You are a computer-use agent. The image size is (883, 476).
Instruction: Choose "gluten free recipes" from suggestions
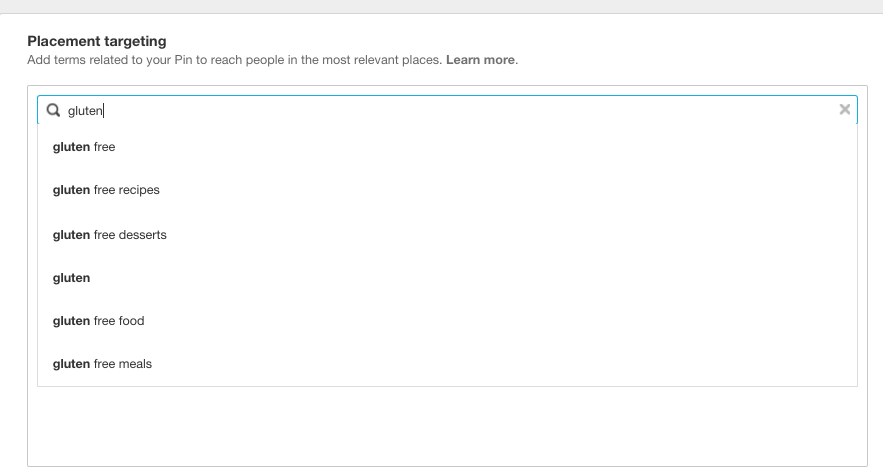106,190
